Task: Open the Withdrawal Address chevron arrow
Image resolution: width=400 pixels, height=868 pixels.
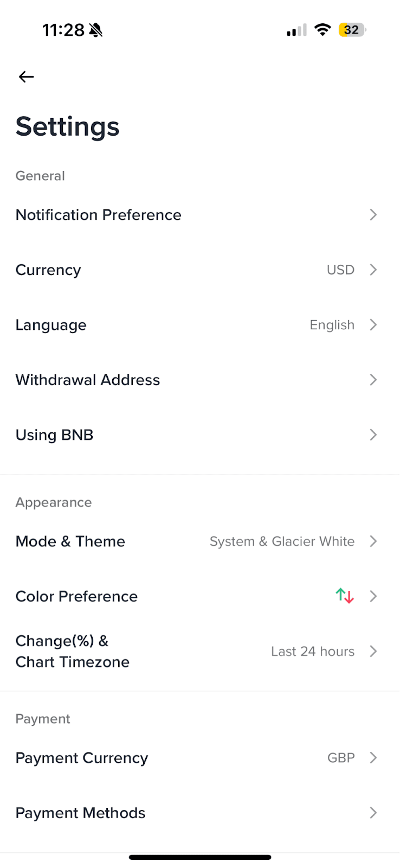Action: [373, 380]
